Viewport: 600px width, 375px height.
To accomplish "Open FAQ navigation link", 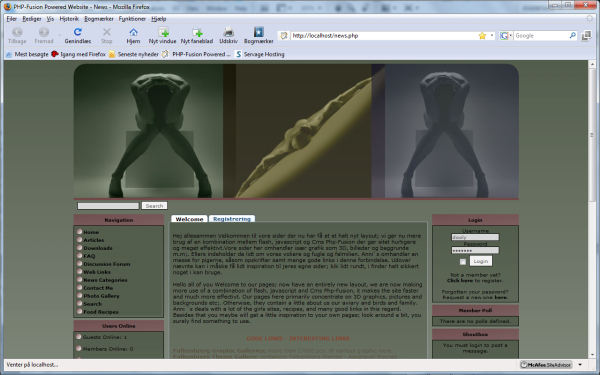I will [89, 256].
